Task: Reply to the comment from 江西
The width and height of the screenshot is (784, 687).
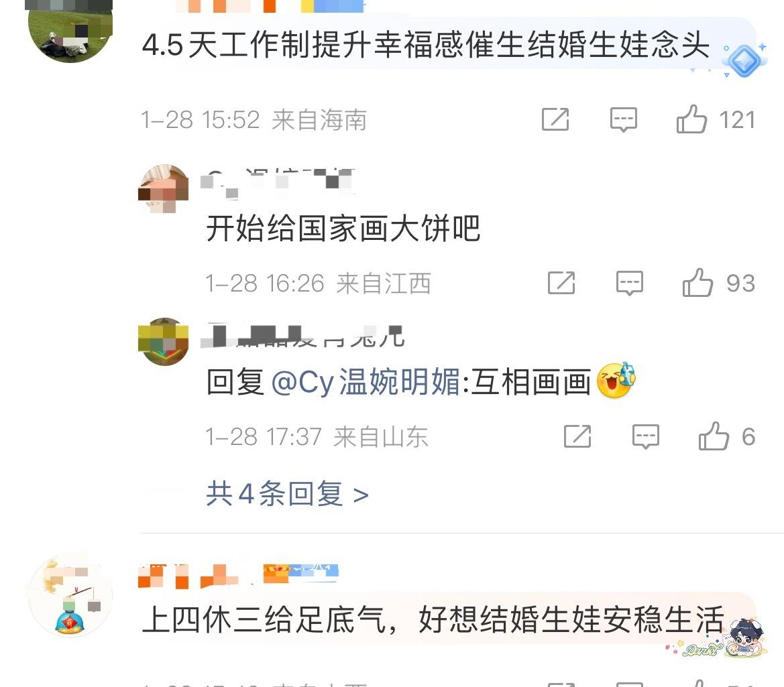Action: [x=630, y=284]
